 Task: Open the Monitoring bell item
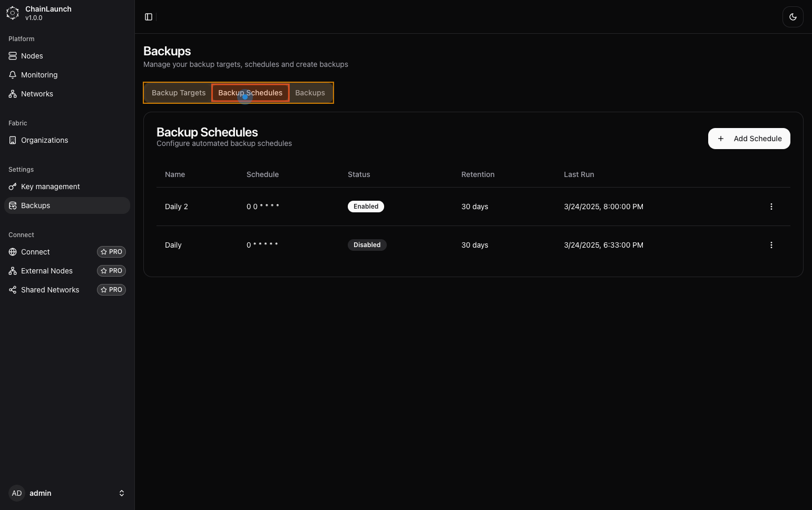39,75
